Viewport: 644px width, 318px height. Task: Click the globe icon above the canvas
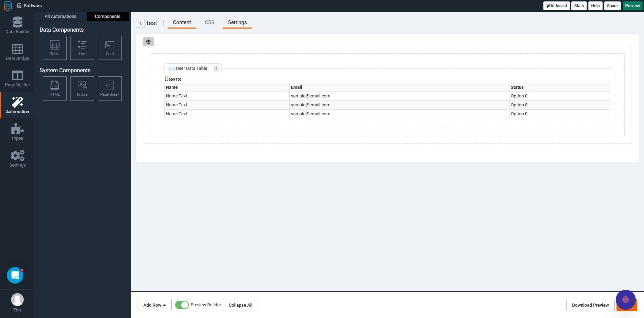click(148, 41)
